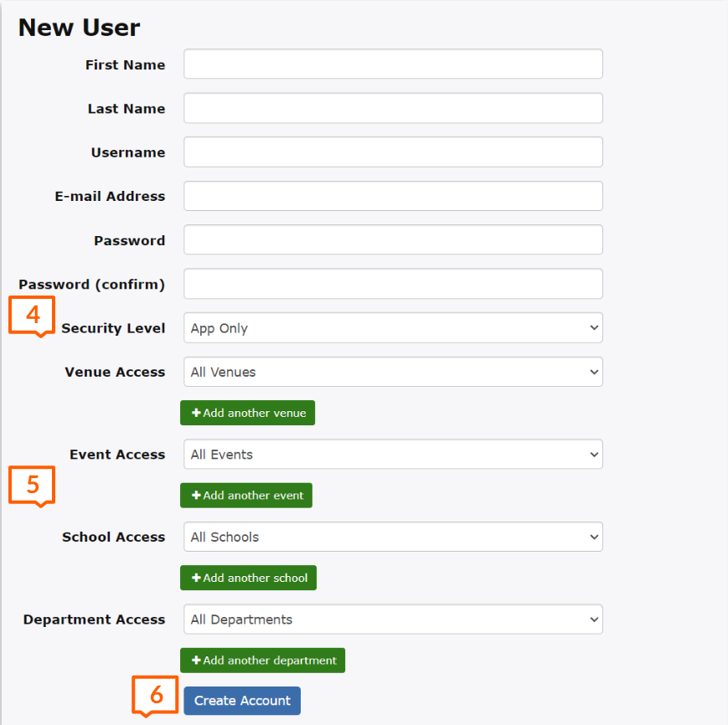Click Add another event button
The height and width of the screenshot is (725, 728).
[246, 496]
